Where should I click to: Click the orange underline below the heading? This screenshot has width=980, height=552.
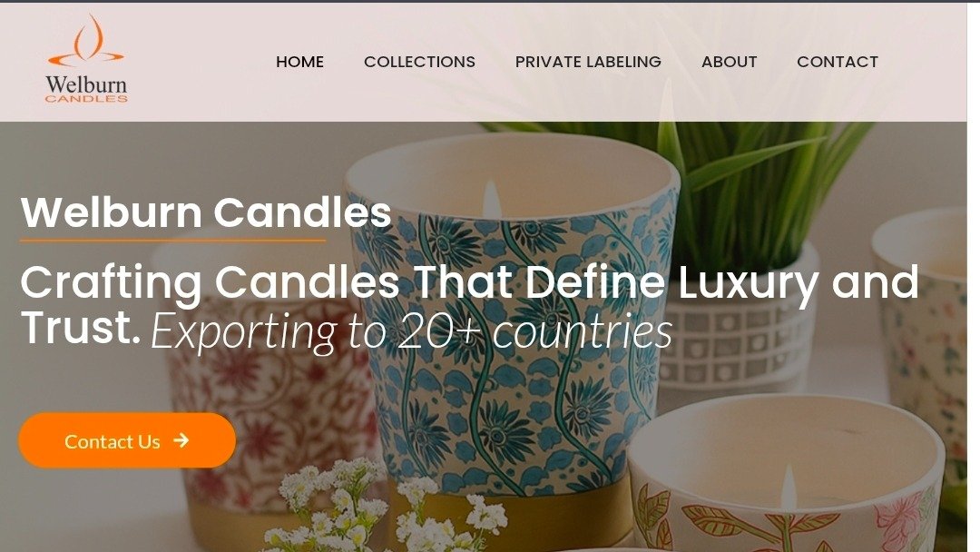172,240
